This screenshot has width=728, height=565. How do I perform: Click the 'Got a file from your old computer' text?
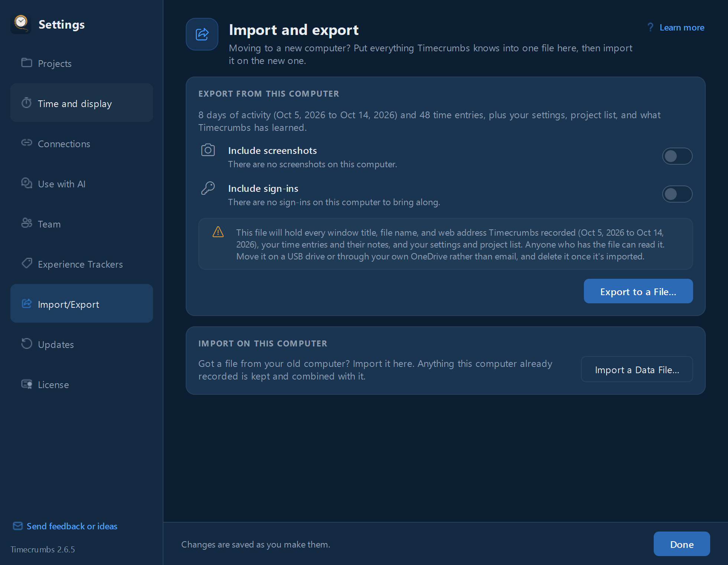coord(375,370)
